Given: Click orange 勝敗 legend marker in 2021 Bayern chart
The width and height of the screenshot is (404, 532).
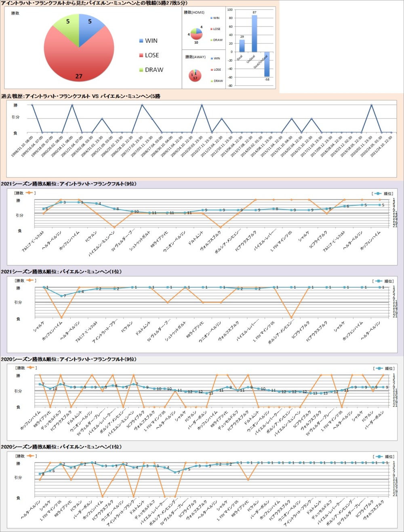Looking at the screenshot, I should (x=29, y=280).
